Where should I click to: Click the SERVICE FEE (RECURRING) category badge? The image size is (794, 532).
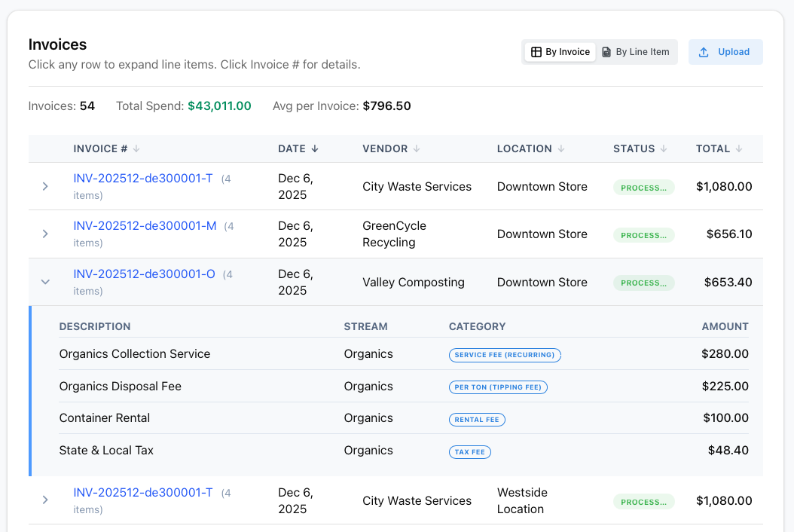tap(505, 354)
